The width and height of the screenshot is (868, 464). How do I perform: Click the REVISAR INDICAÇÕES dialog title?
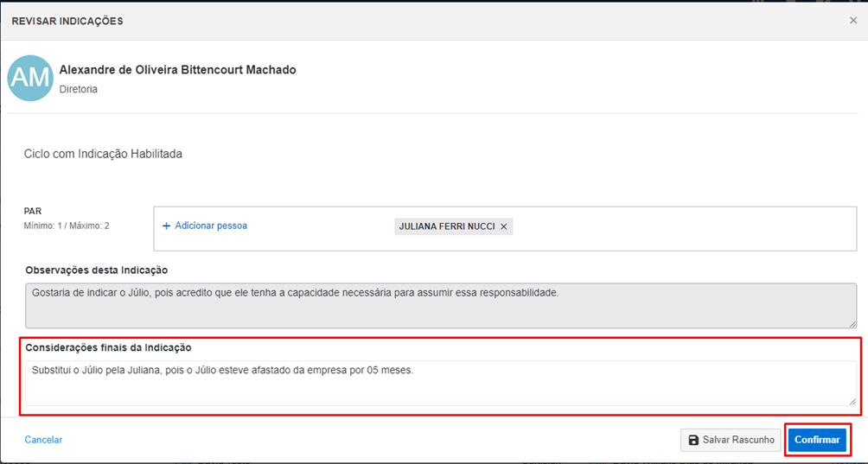click(67, 21)
